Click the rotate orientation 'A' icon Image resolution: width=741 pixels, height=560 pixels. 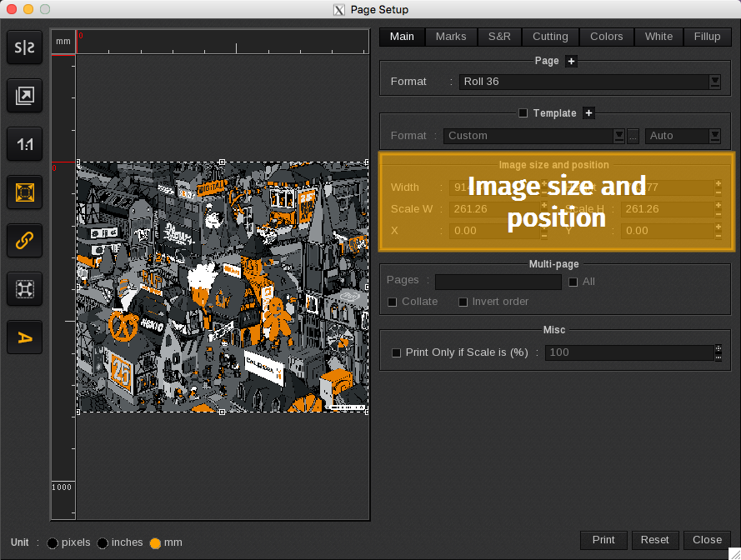point(25,337)
